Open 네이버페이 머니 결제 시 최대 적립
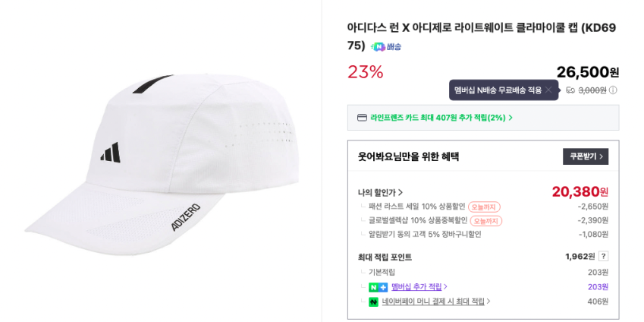644x322 pixels. pos(435,302)
